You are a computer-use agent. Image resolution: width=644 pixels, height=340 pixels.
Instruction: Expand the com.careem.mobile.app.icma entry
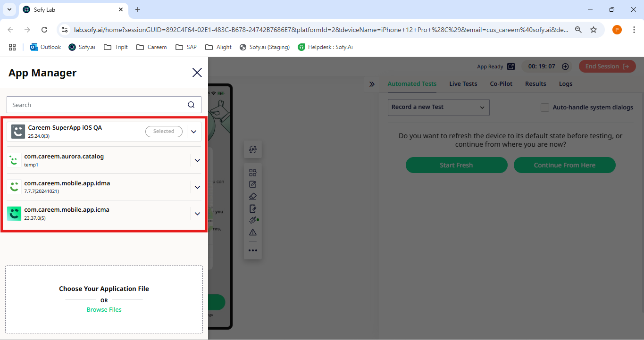click(197, 214)
